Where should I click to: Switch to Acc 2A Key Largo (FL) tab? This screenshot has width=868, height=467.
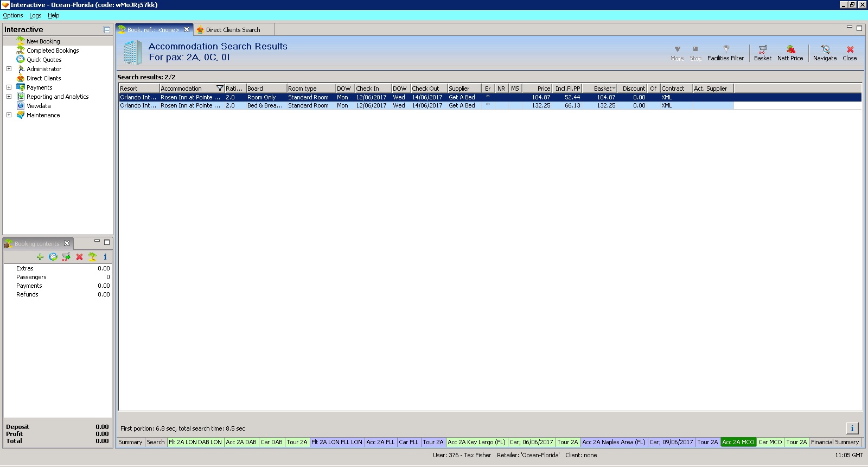pos(477,442)
